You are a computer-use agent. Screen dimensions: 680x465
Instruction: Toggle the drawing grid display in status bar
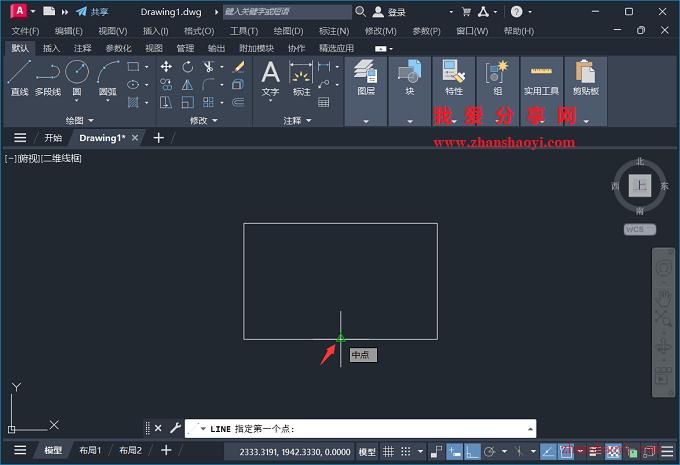[x=388, y=452]
